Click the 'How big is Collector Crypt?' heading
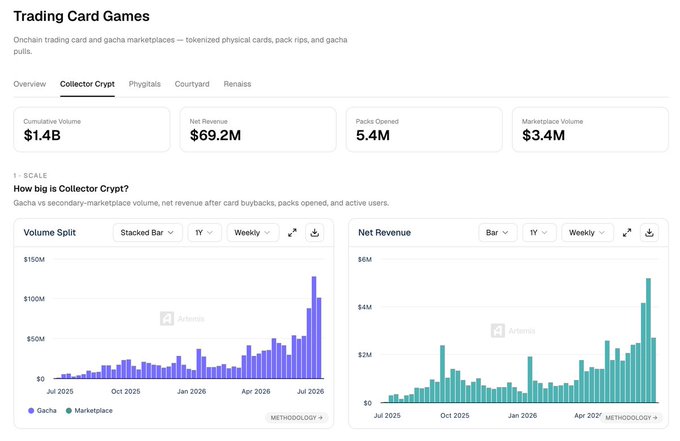Image resolution: width=680 pixels, height=441 pixels. [71, 189]
